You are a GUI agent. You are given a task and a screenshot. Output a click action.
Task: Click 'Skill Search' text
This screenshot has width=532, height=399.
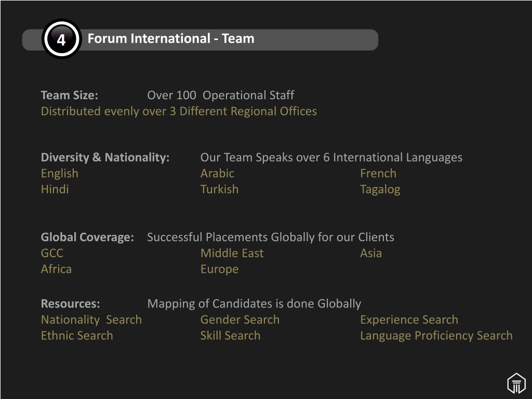230,336
